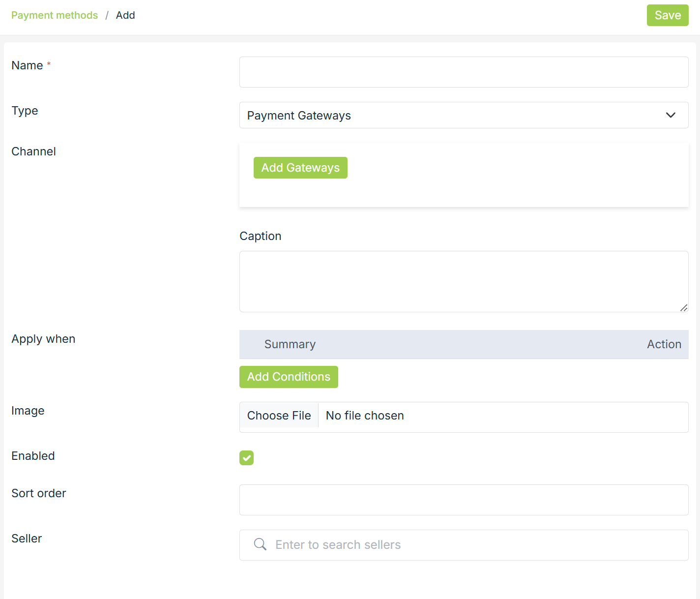Focus the Name input field
Screen dimensions: 700x599
[463, 72]
